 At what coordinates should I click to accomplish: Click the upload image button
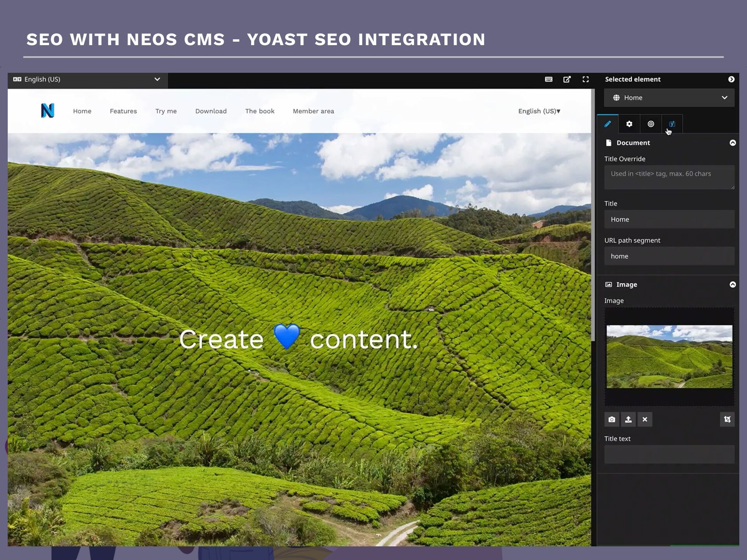point(628,419)
